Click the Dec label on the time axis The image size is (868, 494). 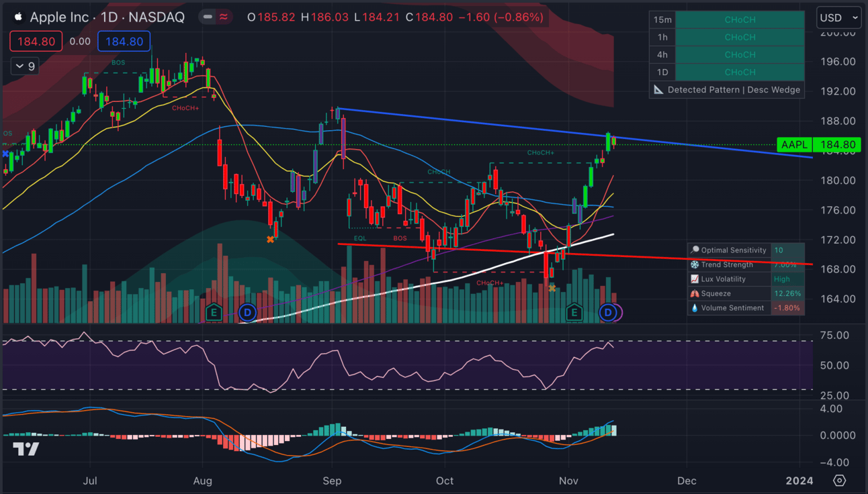687,481
